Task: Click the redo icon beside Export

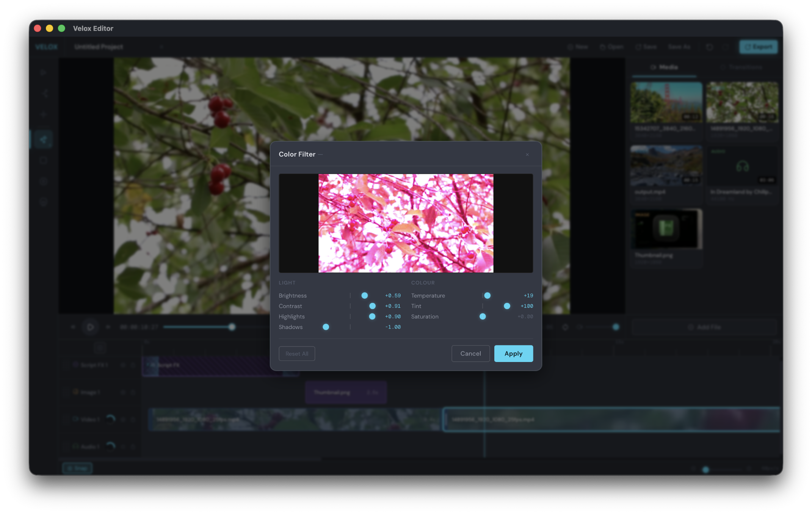Action: coord(726,47)
